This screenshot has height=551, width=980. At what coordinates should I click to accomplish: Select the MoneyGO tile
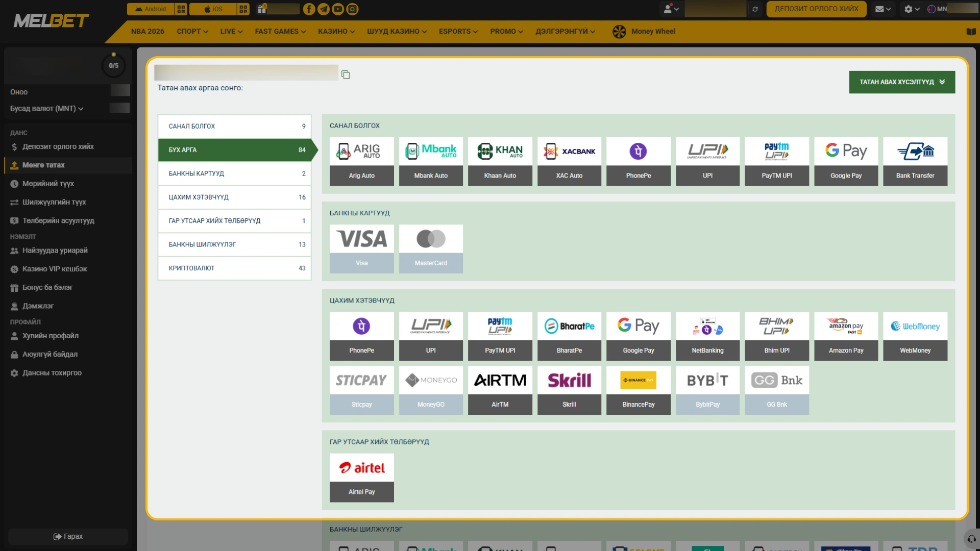coord(431,390)
